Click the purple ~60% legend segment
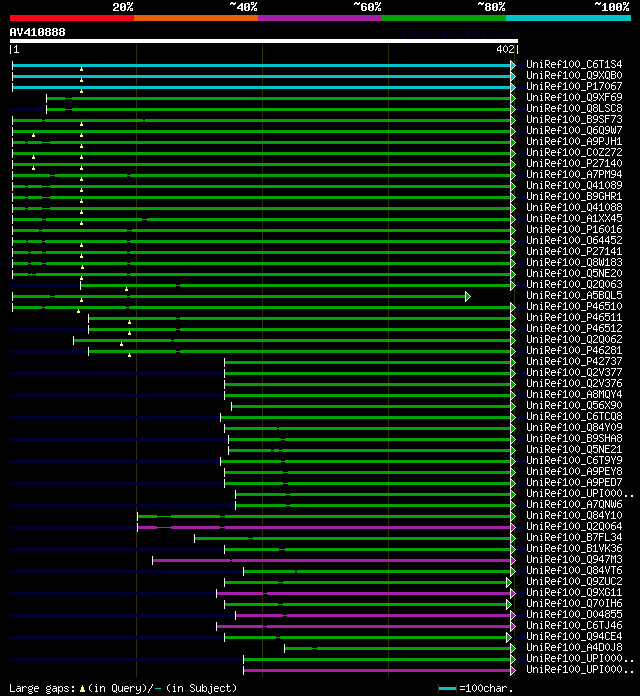Screen dimensions: 640x696 pyautogui.click(x=320, y=18)
